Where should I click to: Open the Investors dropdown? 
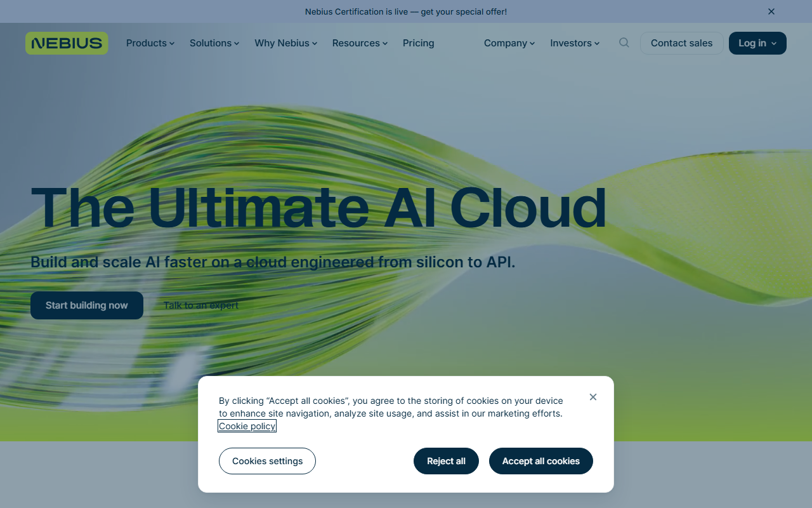[575, 43]
